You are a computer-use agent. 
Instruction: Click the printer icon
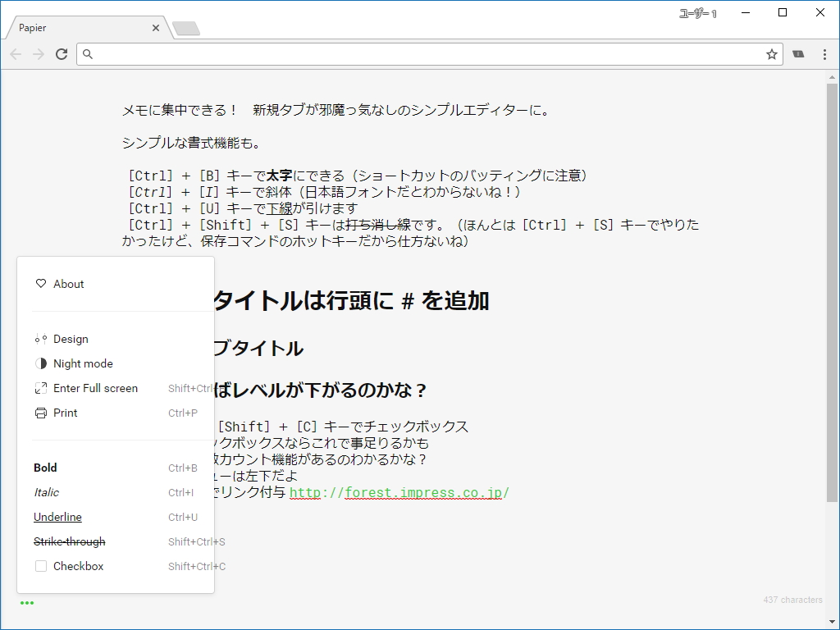point(41,413)
